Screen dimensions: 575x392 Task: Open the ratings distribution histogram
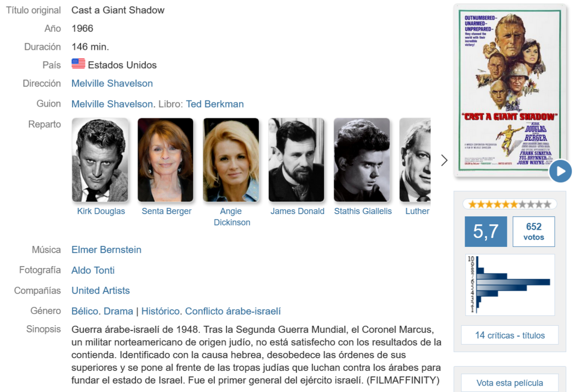coord(510,285)
